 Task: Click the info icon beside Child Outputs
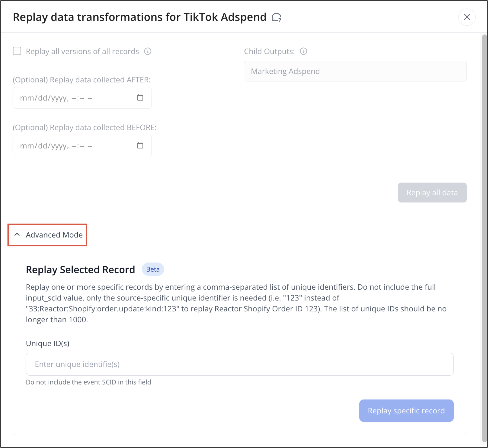pyautogui.click(x=304, y=51)
